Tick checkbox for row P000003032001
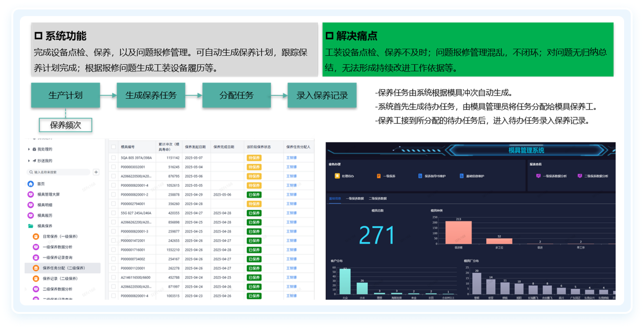The height and width of the screenshot is (329, 644). click(113, 167)
